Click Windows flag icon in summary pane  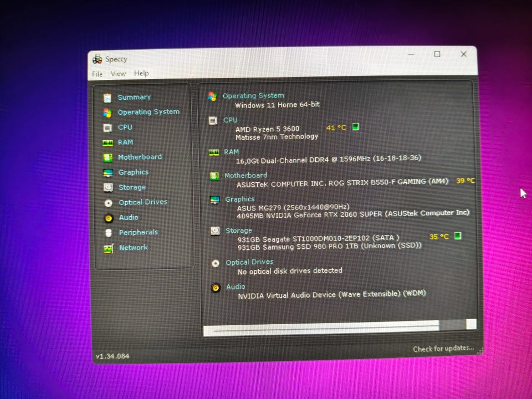click(x=212, y=96)
